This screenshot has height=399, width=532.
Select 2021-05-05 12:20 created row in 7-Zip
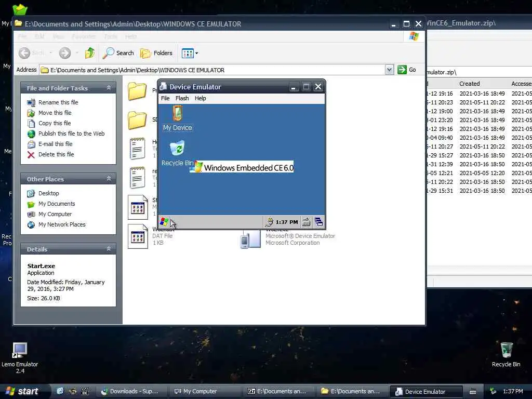click(x=482, y=173)
